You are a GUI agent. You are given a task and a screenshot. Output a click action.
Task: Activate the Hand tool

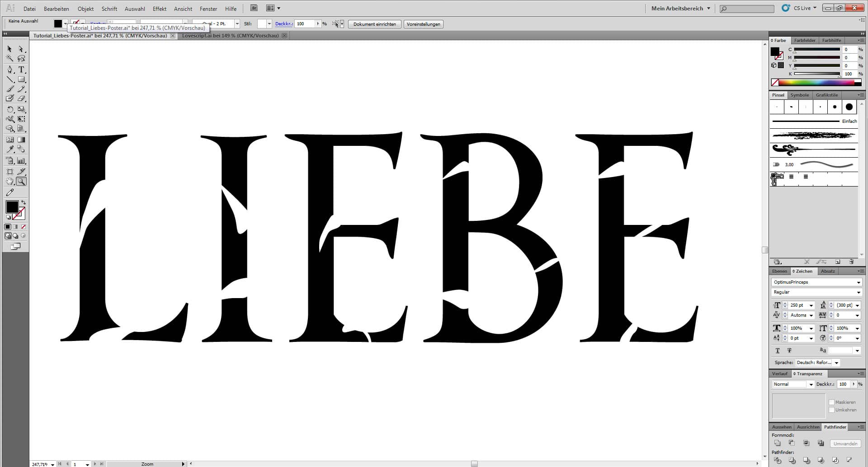pos(10,181)
